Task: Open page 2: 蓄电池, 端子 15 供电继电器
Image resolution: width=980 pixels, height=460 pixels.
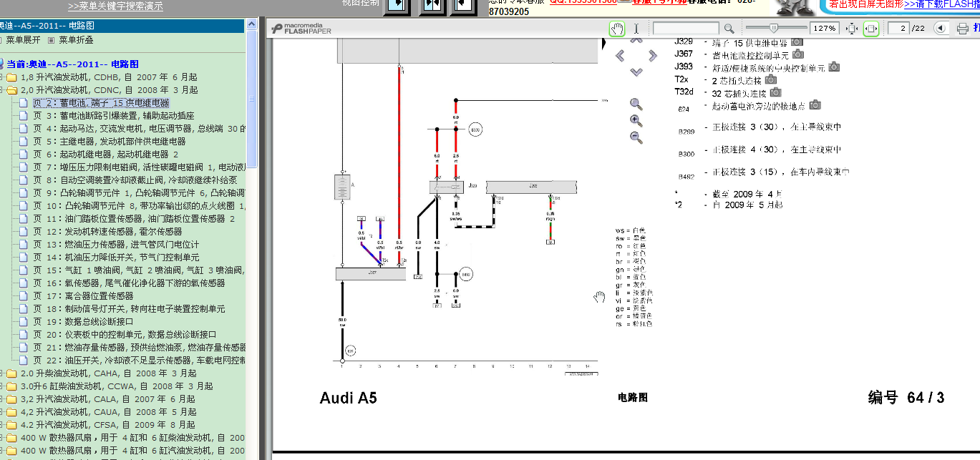Action: [x=101, y=103]
